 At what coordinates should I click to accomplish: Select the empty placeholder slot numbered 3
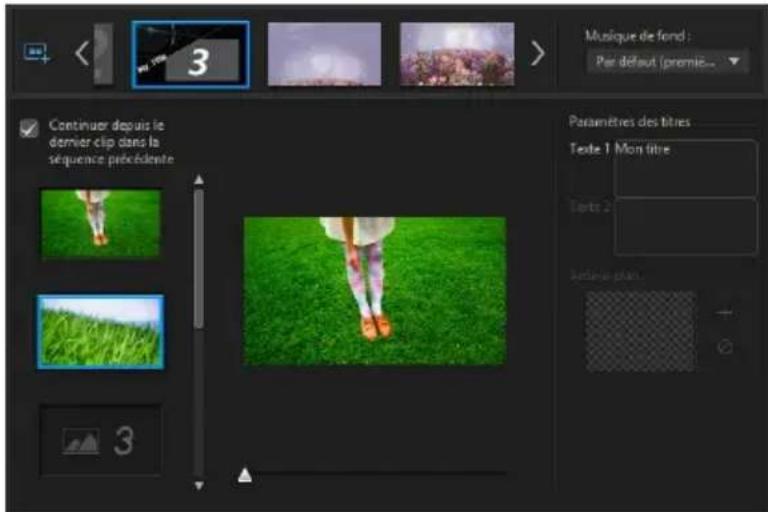point(101,441)
